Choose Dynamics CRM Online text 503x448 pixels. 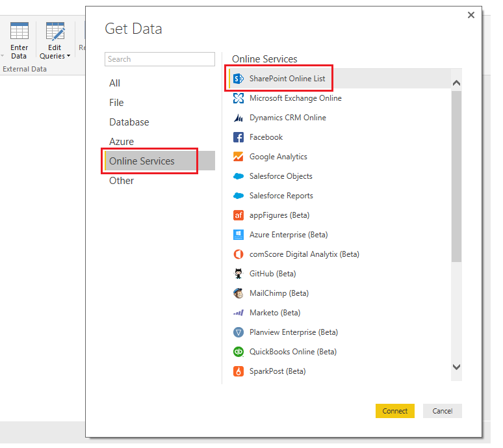pyautogui.click(x=288, y=118)
